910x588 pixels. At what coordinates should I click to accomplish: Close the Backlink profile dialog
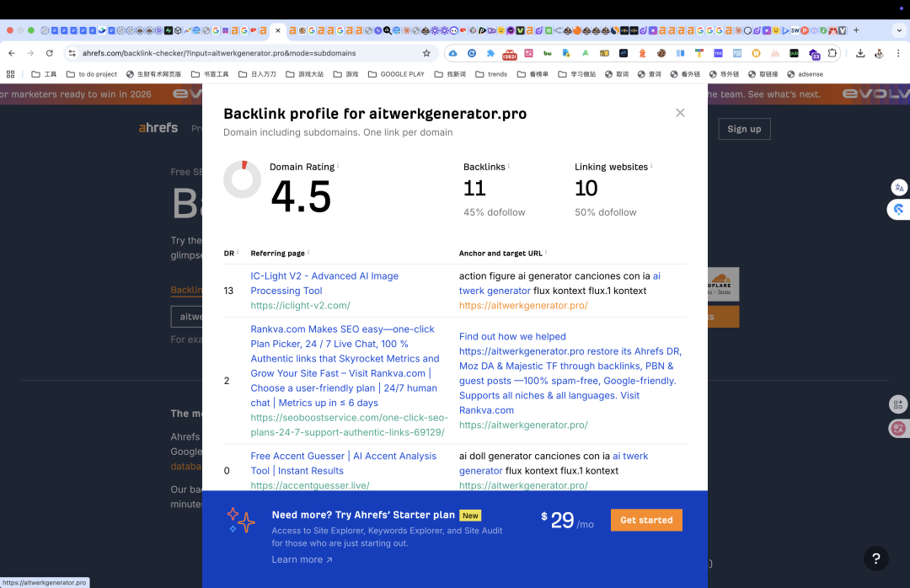click(680, 113)
